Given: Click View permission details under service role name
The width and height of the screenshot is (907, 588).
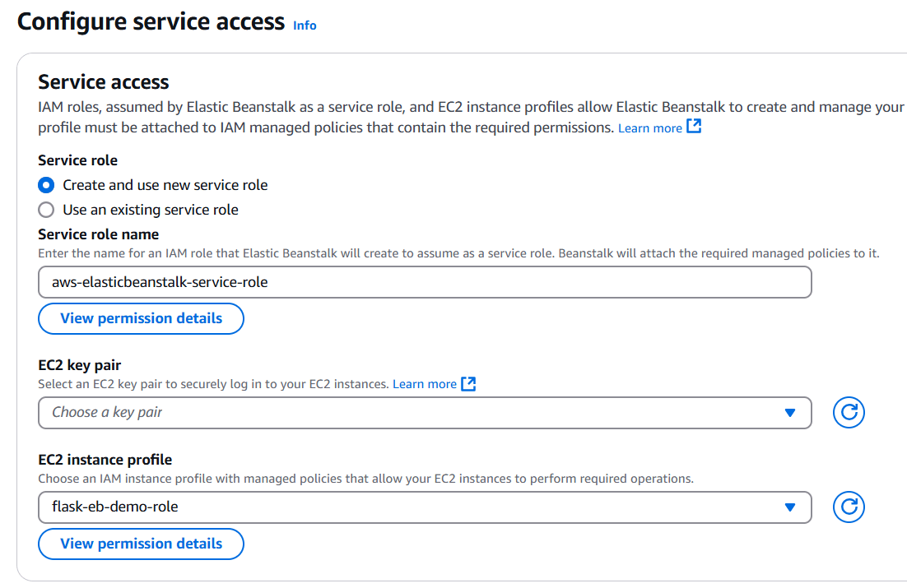Looking at the screenshot, I should pyautogui.click(x=142, y=318).
